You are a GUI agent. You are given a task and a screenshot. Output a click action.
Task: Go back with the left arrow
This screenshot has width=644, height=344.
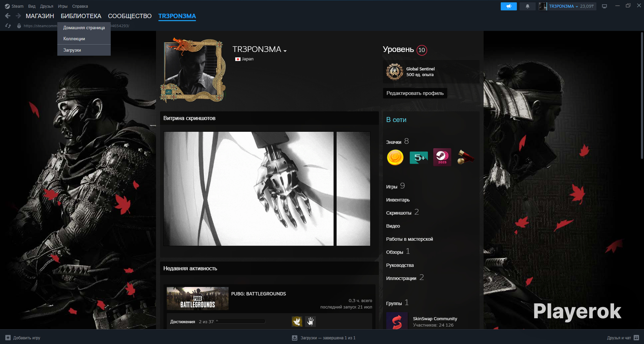tap(8, 16)
